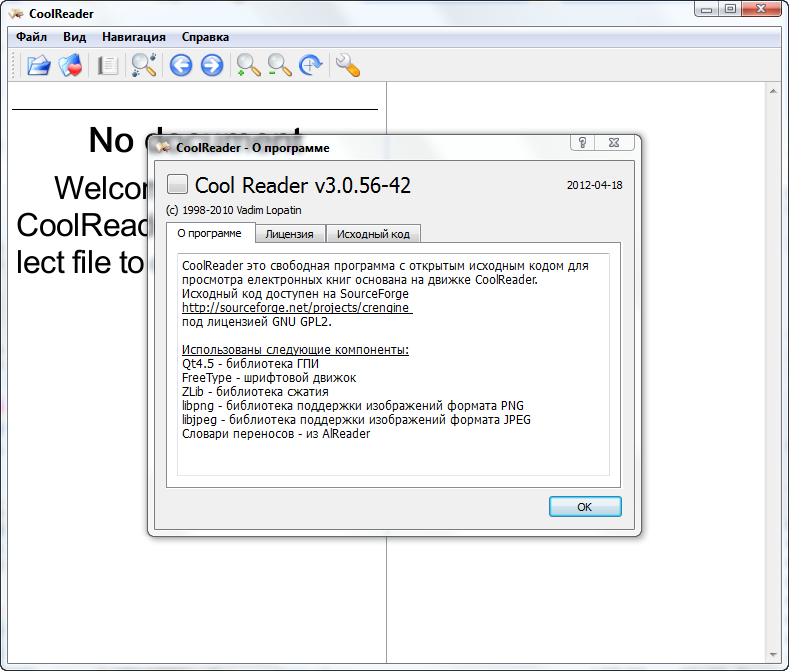
Task: Click the toolbar drag handle at left
Action: pyautogui.click(x=14, y=65)
